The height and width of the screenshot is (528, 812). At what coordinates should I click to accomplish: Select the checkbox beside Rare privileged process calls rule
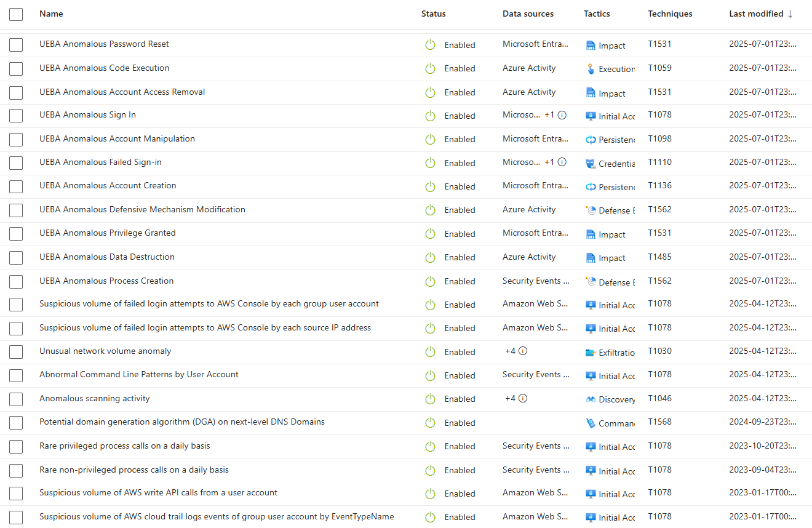point(16,446)
